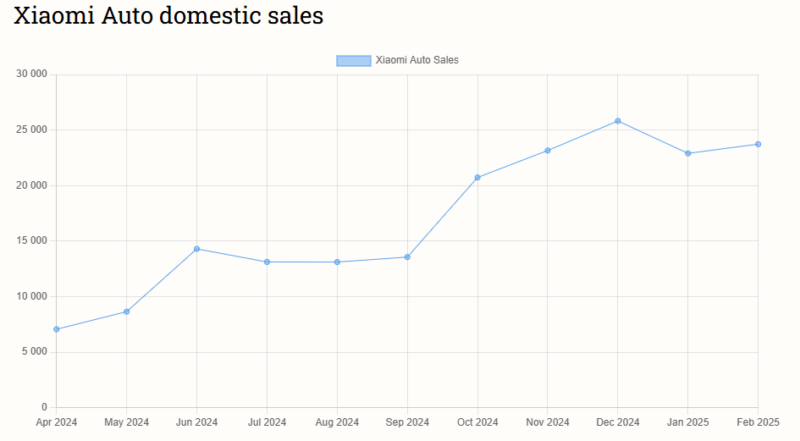The width and height of the screenshot is (800, 441).
Task: Click the Feb 2025 x-axis label
Action: [756, 423]
